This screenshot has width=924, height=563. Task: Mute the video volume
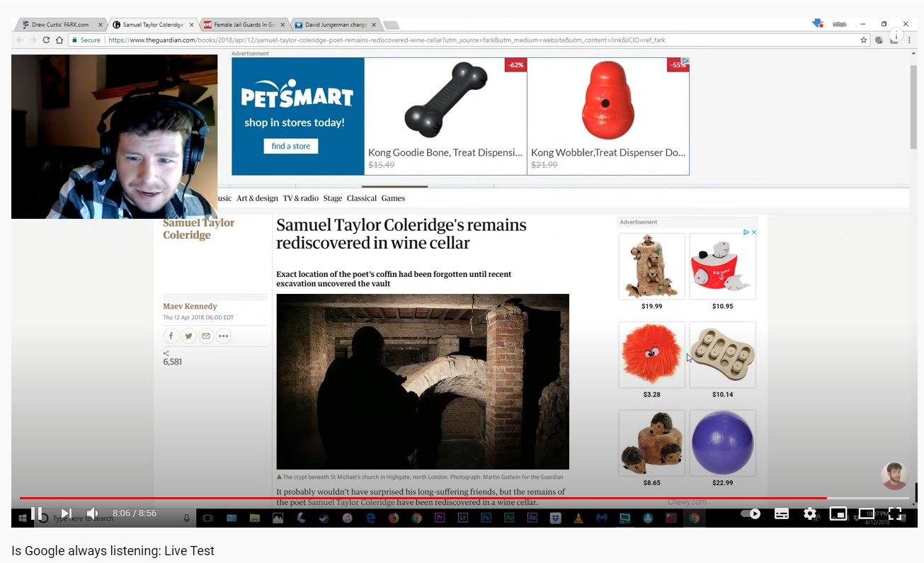pyautogui.click(x=93, y=513)
